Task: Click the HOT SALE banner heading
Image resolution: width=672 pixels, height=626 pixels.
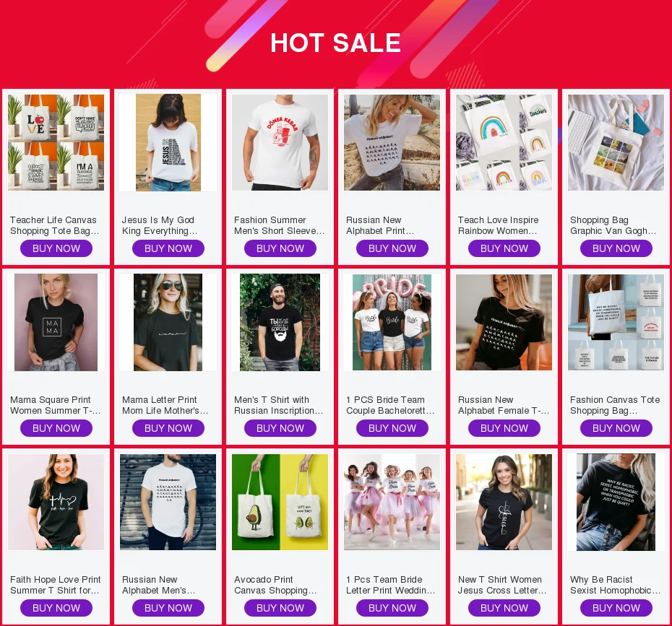Action: (x=335, y=43)
